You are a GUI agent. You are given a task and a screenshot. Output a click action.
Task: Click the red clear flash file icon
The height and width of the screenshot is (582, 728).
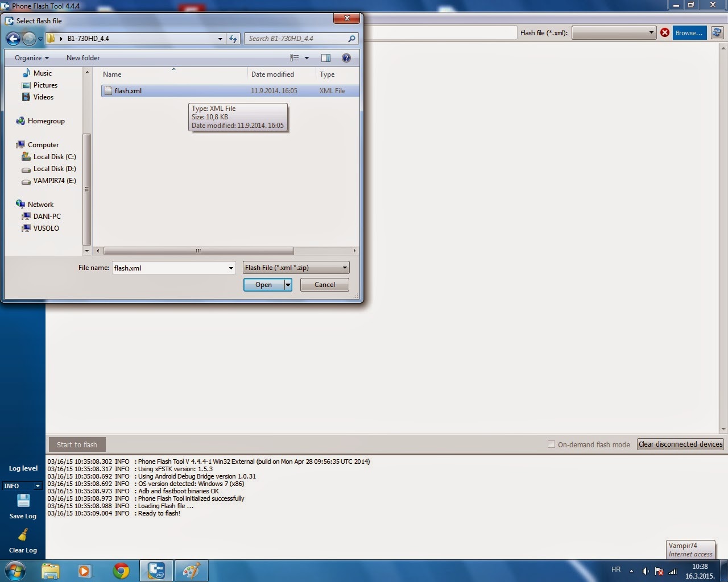665,33
